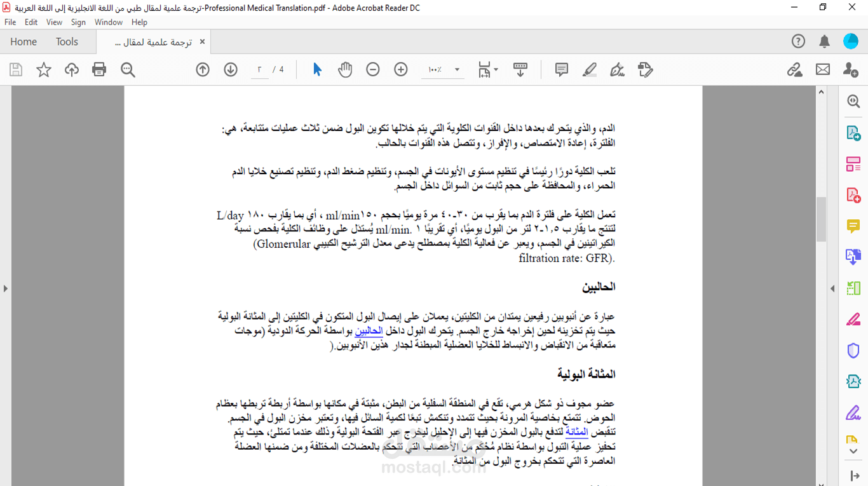Click the current page number field
Image resolution: width=868 pixels, height=486 pixels.
coord(260,70)
